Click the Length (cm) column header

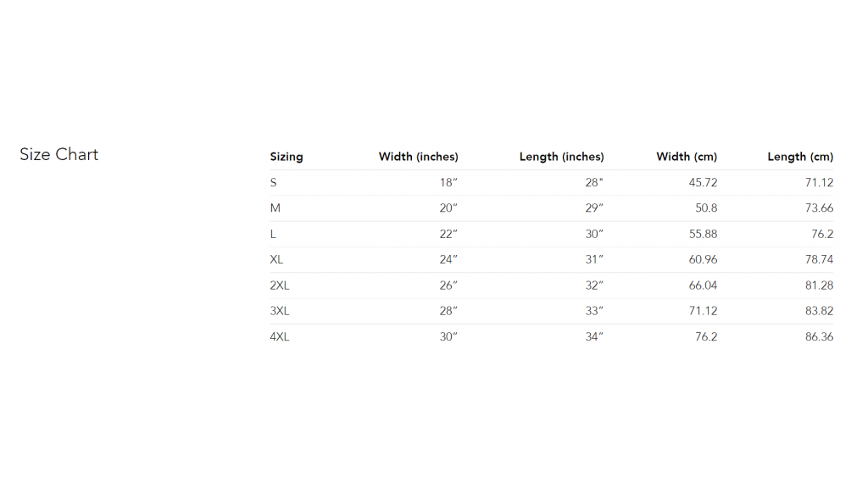pyautogui.click(x=800, y=157)
